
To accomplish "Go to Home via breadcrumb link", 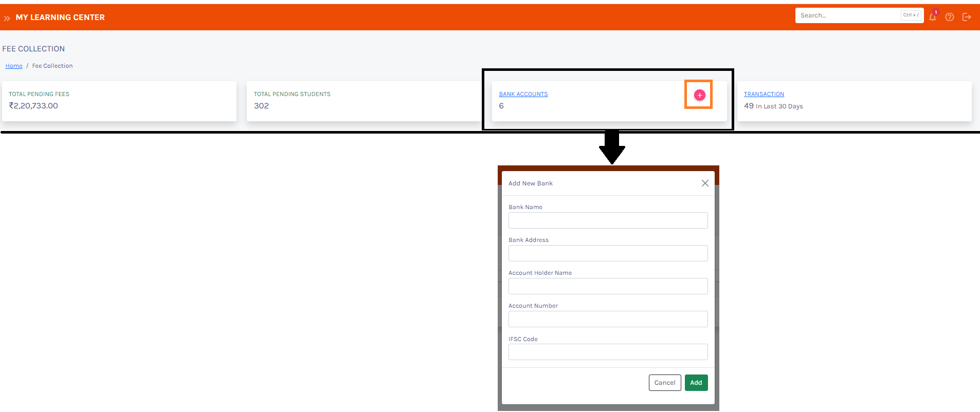I will pos(14,66).
